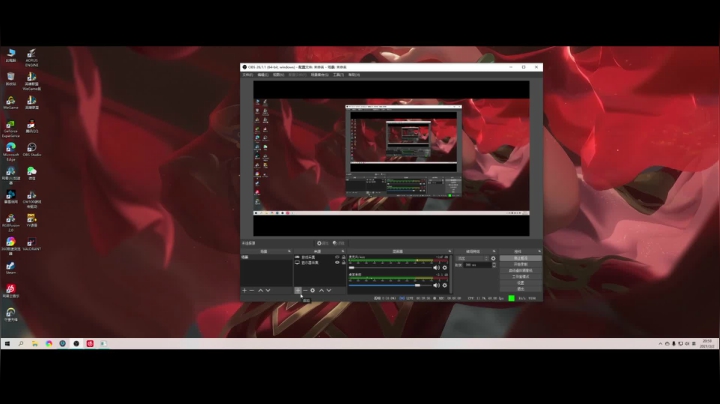Click the taskbar clock
The width and height of the screenshot is (720, 404).
pyautogui.click(x=707, y=343)
